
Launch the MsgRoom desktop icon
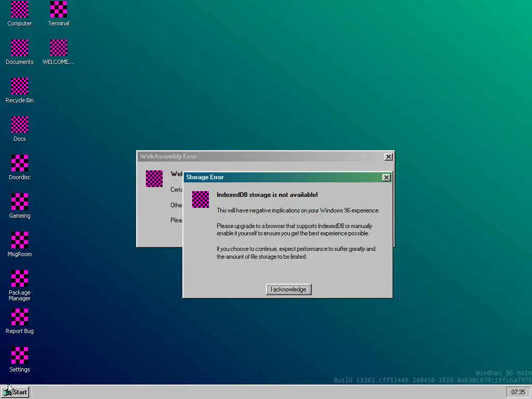pos(19,244)
